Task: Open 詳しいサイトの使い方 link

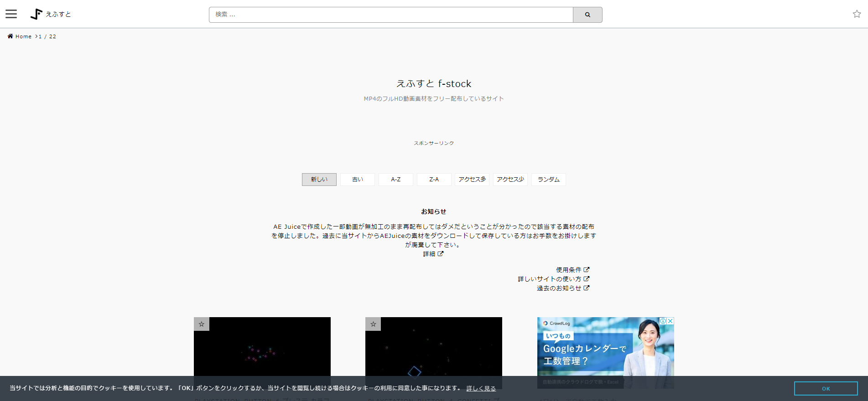Action: pos(554,279)
